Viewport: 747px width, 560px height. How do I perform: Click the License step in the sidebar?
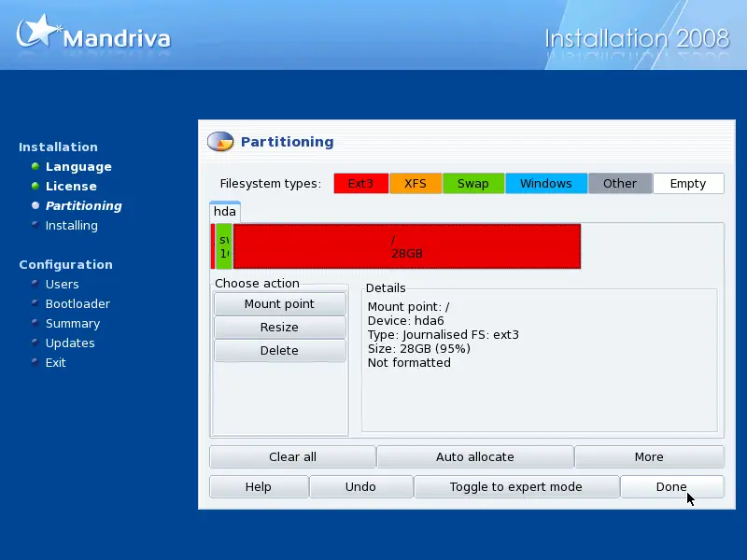(x=71, y=186)
